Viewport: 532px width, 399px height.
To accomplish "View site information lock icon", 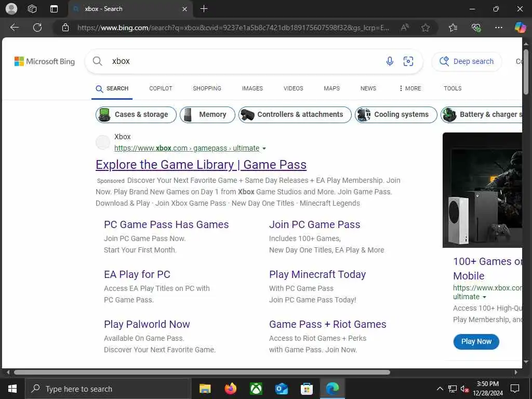I will click(x=65, y=28).
